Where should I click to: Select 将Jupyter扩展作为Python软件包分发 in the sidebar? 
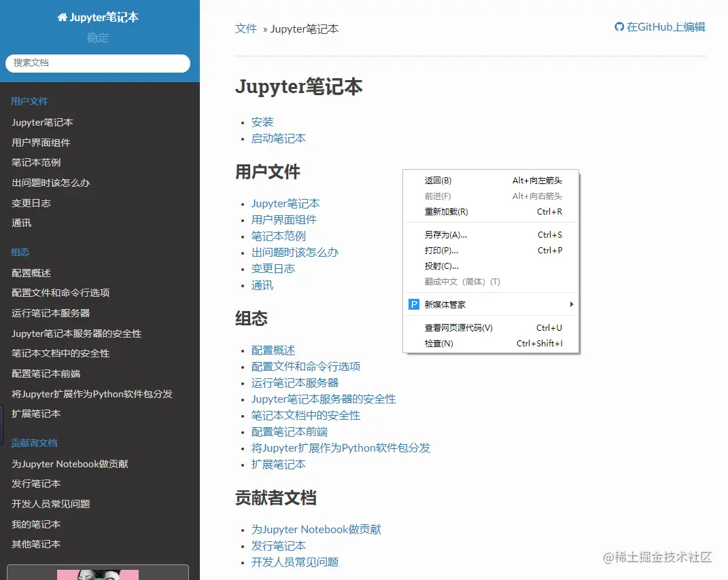100,394
